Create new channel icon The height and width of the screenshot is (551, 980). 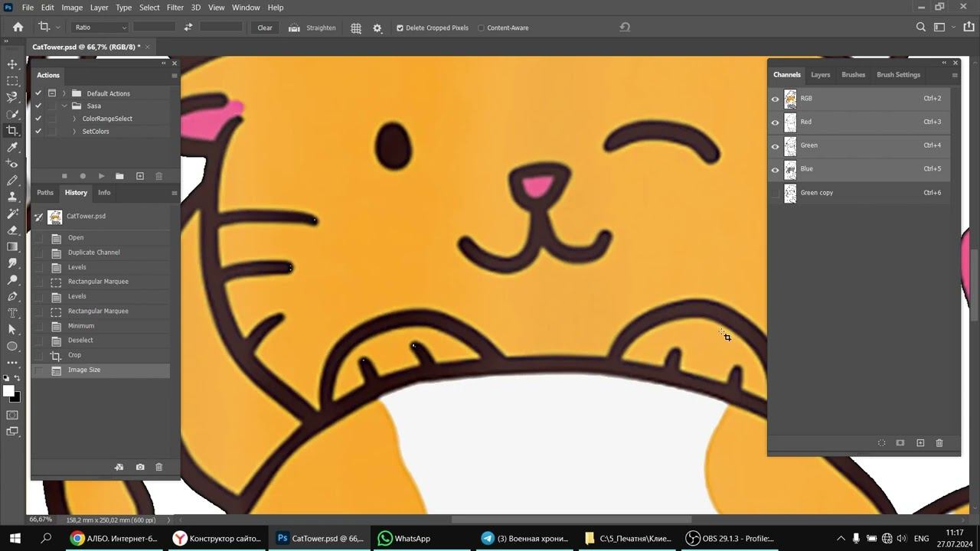pyautogui.click(x=920, y=443)
